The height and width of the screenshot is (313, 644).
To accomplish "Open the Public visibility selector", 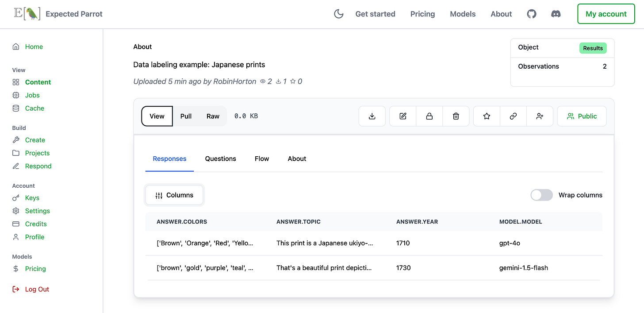I will (582, 116).
